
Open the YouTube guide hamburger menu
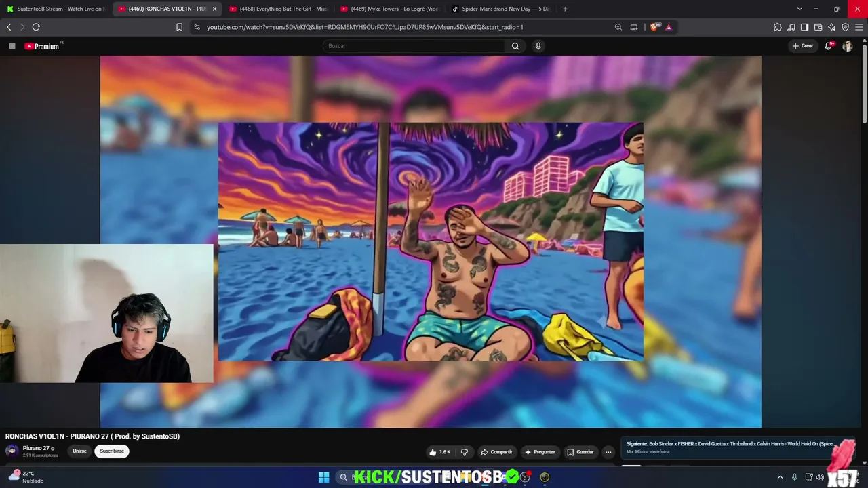pyautogui.click(x=12, y=46)
